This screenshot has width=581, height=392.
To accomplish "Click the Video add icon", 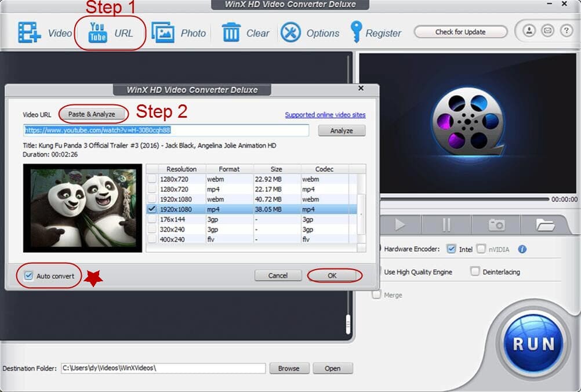I will coord(29,32).
